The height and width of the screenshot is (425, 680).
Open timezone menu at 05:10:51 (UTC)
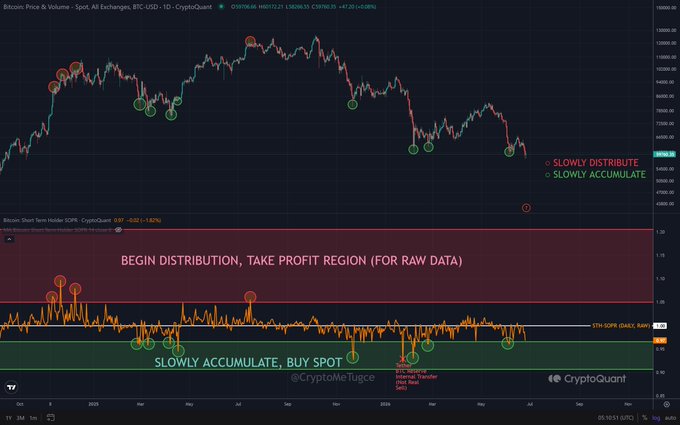click(615, 418)
